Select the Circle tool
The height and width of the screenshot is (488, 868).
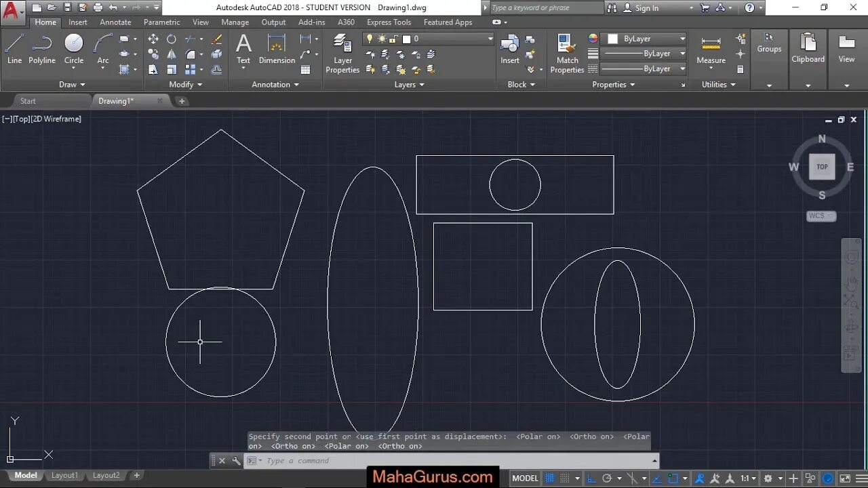click(74, 49)
